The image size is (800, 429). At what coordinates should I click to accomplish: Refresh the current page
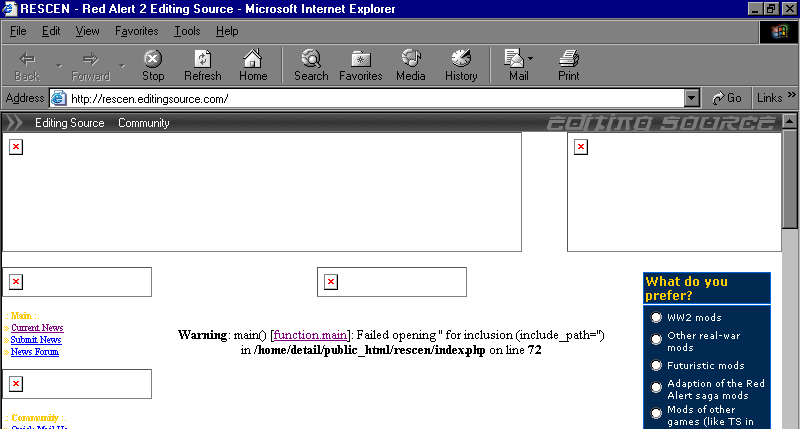click(203, 66)
